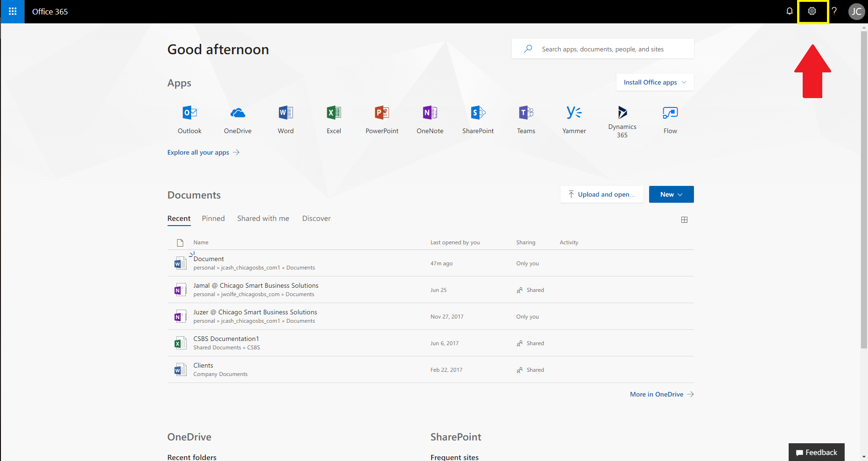Launch the Teams app
The image size is (868, 461).
pyautogui.click(x=526, y=120)
